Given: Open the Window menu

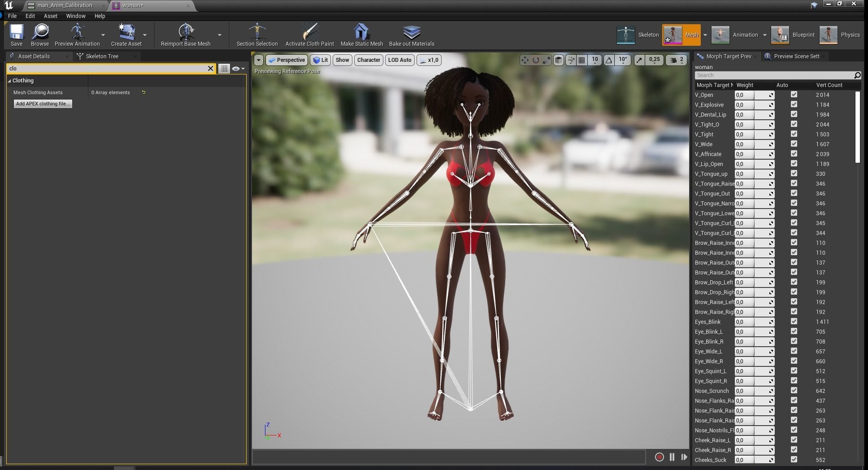Looking at the screenshot, I should (76, 16).
